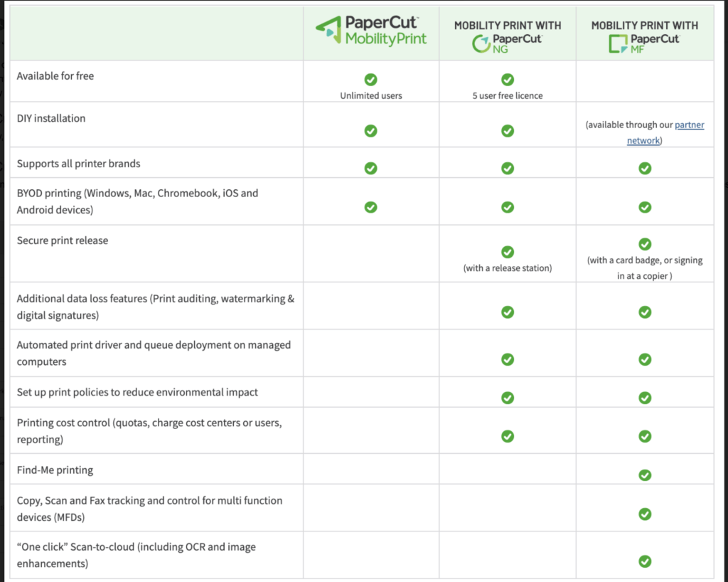Select the '(with a release station)' note
Viewport: 728px width, 582px height.
[x=508, y=268]
